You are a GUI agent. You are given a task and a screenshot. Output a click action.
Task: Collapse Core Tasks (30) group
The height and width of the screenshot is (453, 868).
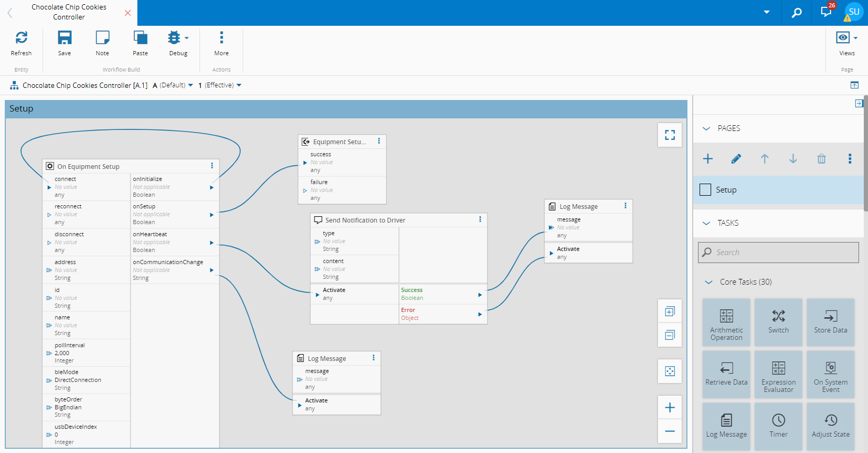(x=709, y=282)
